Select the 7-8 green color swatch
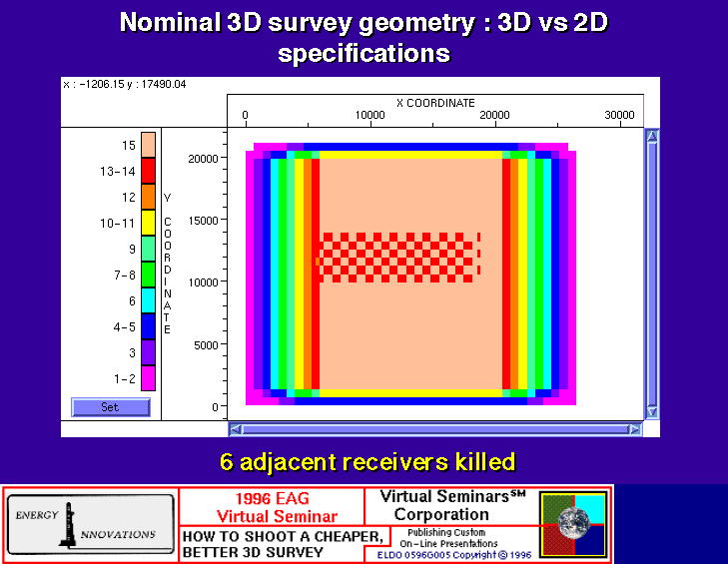Screen dimensions: 728x564 click(148, 275)
